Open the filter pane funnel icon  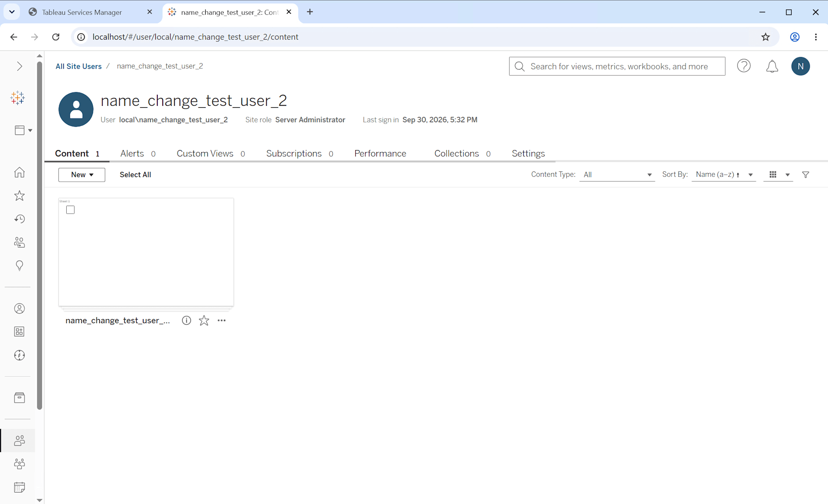click(x=806, y=175)
